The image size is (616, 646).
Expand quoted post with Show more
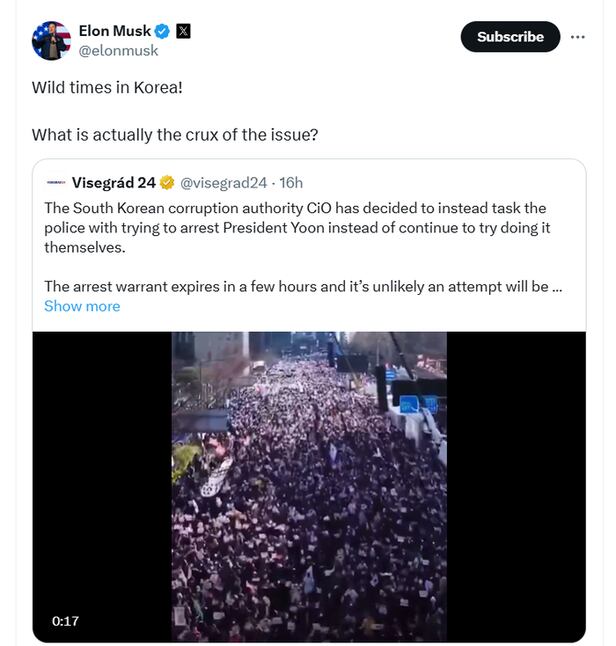[82, 306]
